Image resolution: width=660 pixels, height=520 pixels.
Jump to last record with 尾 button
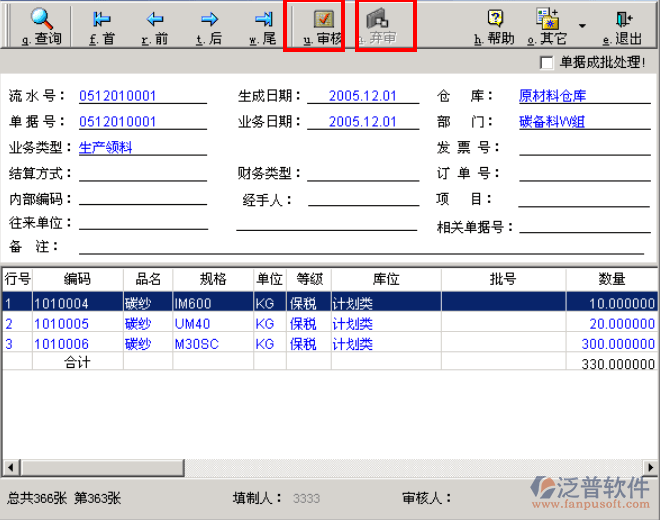(262, 20)
